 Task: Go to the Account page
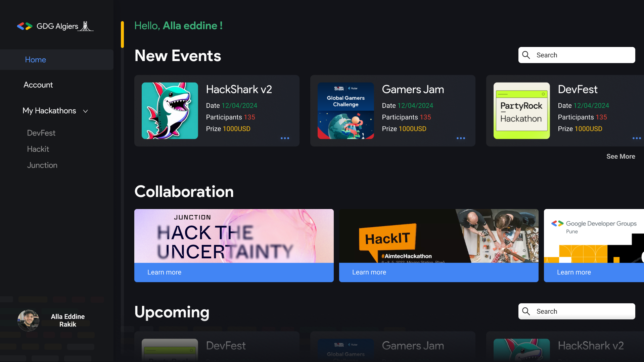38,85
